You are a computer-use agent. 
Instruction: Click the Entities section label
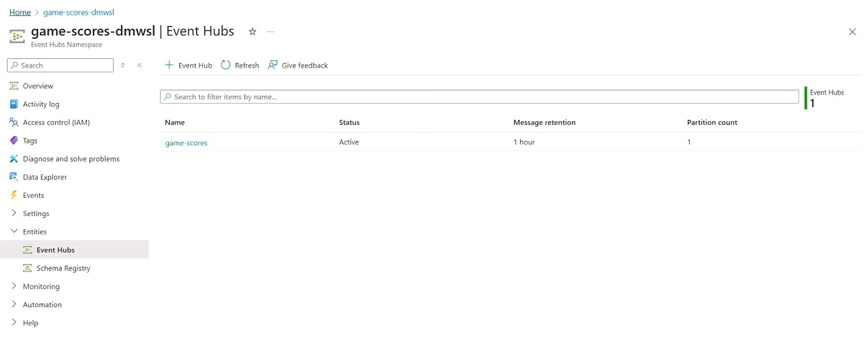coord(35,231)
